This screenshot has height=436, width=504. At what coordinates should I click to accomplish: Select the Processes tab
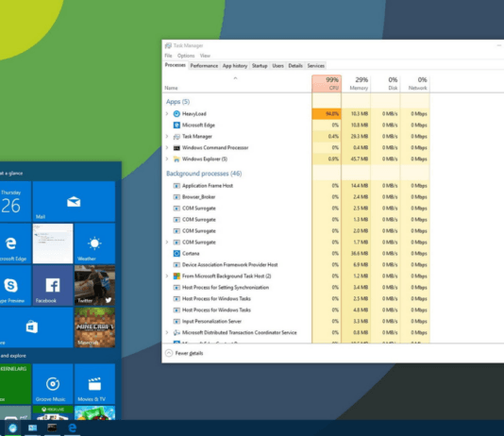[x=176, y=65]
